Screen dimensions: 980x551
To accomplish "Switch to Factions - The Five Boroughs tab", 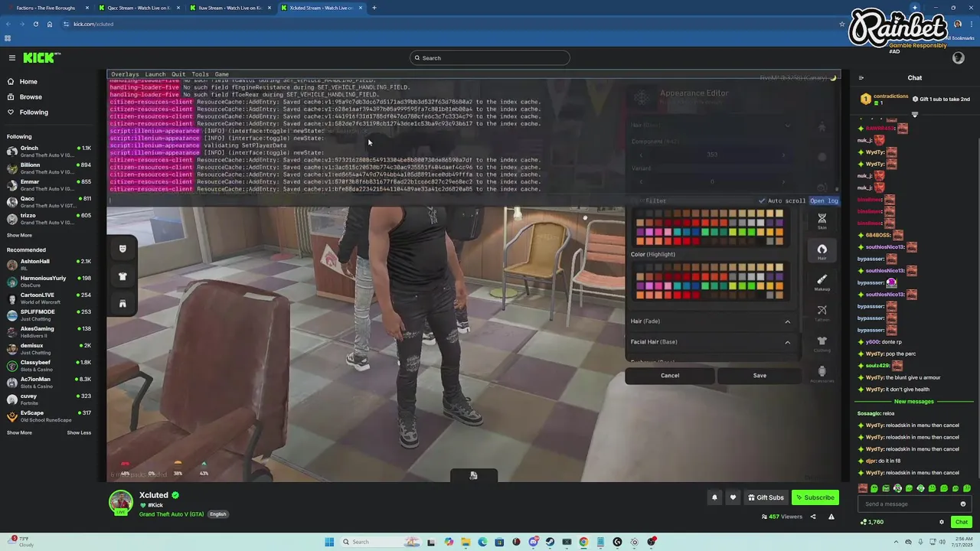I will (x=46, y=8).
